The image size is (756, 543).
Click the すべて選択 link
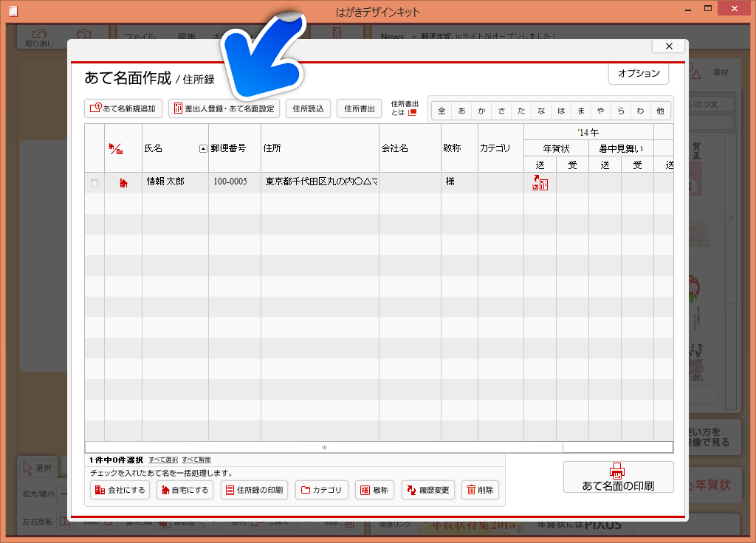163,460
